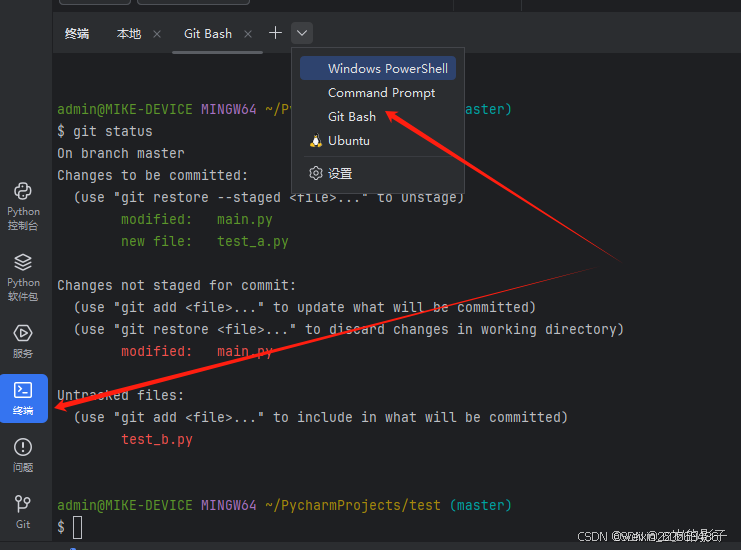The image size is (741, 550).
Task: Switch to the 本地 terminal tab
Action: (129, 34)
